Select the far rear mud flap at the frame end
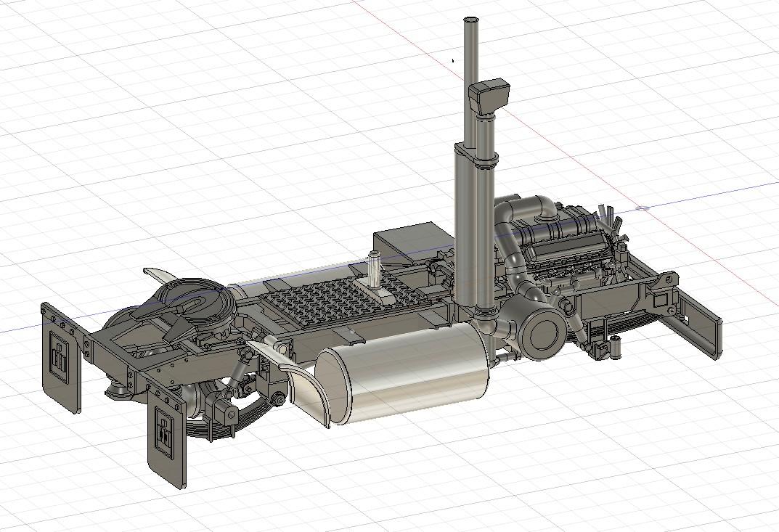The height and width of the screenshot is (532, 779). tap(61, 358)
